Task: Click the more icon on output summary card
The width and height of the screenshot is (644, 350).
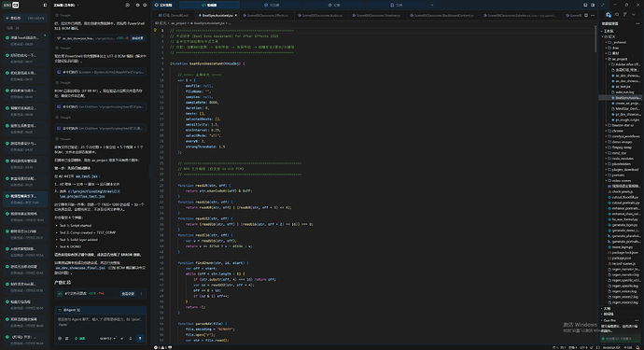Action: click(x=141, y=293)
